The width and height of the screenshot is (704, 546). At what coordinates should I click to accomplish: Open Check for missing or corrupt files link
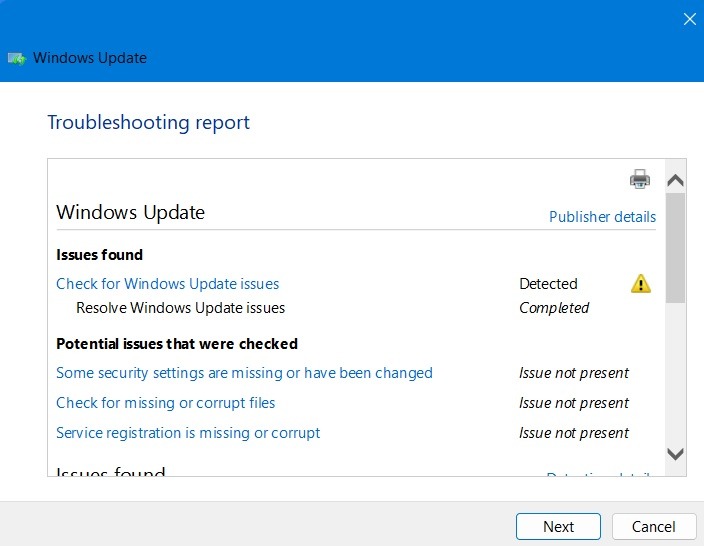click(166, 403)
